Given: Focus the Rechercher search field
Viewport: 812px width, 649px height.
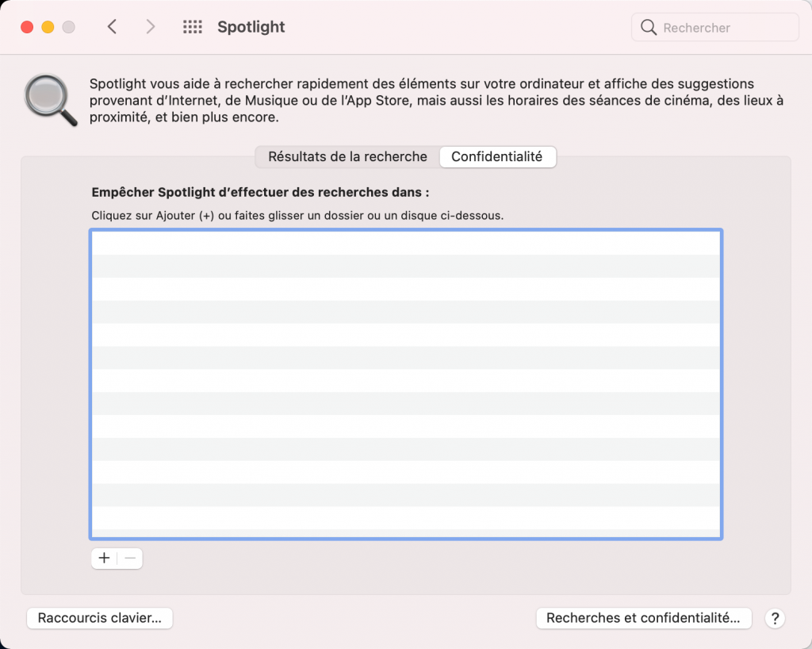Looking at the screenshot, I should (714, 27).
